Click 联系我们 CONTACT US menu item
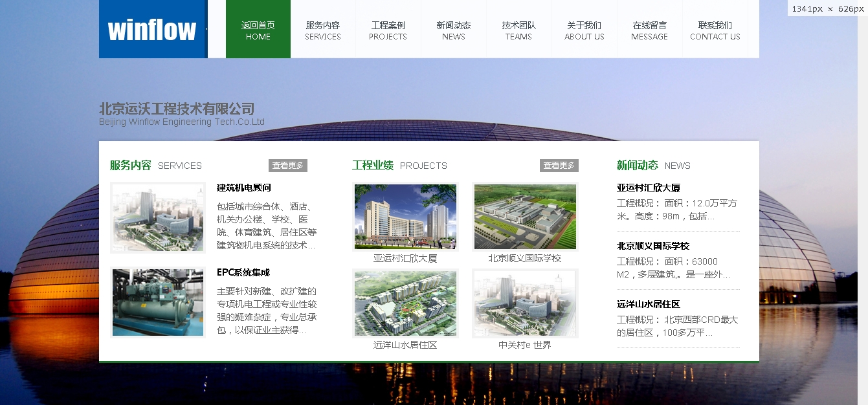This screenshot has height=405, width=868. click(715, 30)
